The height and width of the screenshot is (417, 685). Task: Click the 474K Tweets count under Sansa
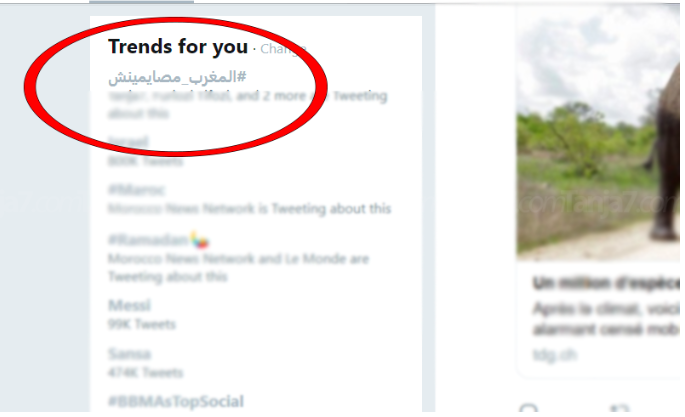(145, 372)
